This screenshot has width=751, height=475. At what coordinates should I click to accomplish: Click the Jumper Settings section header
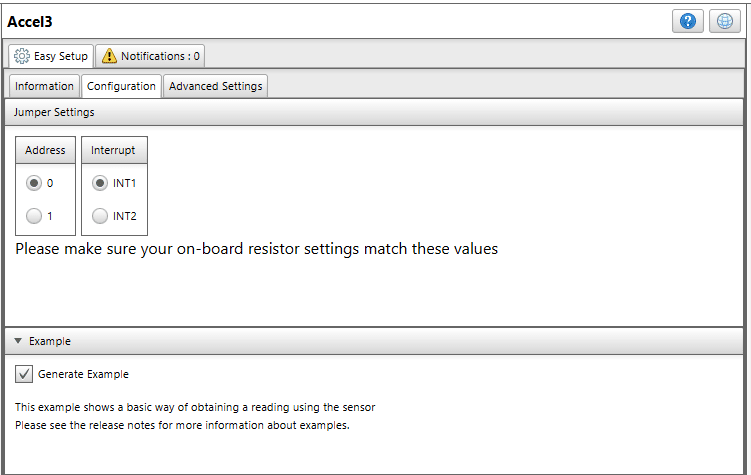tap(54, 113)
